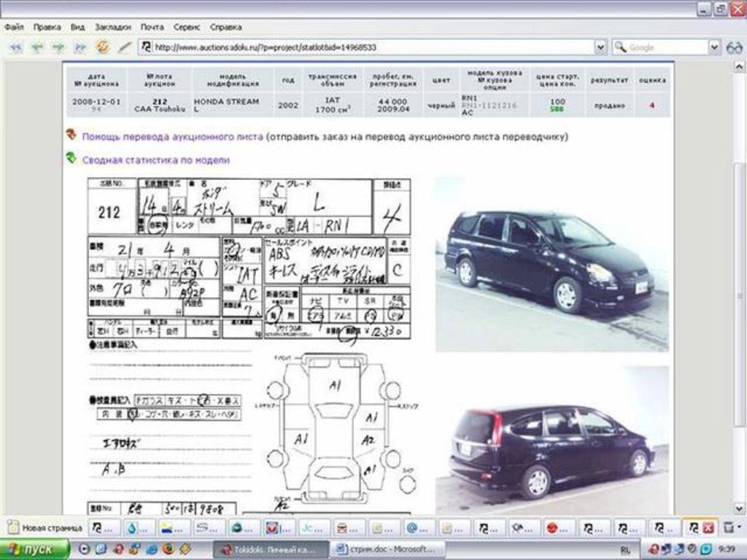747x560 pixels.
Task: Open the Правка menu
Action: [47, 27]
